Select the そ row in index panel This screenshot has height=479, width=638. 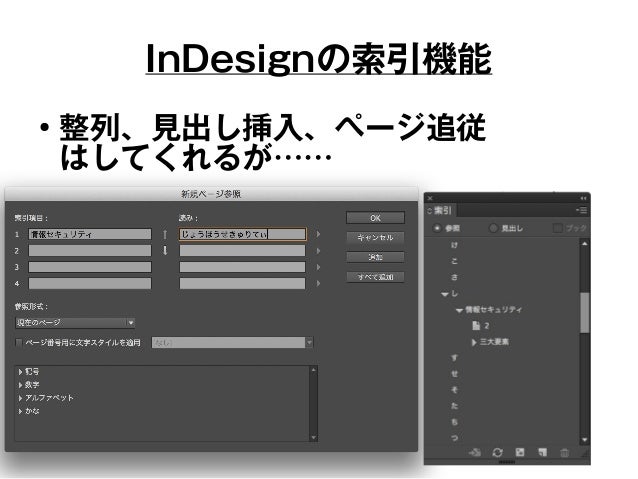pos(454,389)
